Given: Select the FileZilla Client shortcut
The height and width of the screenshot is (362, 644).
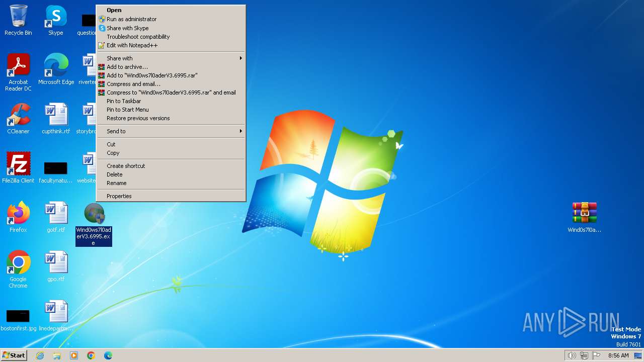Looking at the screenshot, I should pyautogui.click(x=18, y=168).
